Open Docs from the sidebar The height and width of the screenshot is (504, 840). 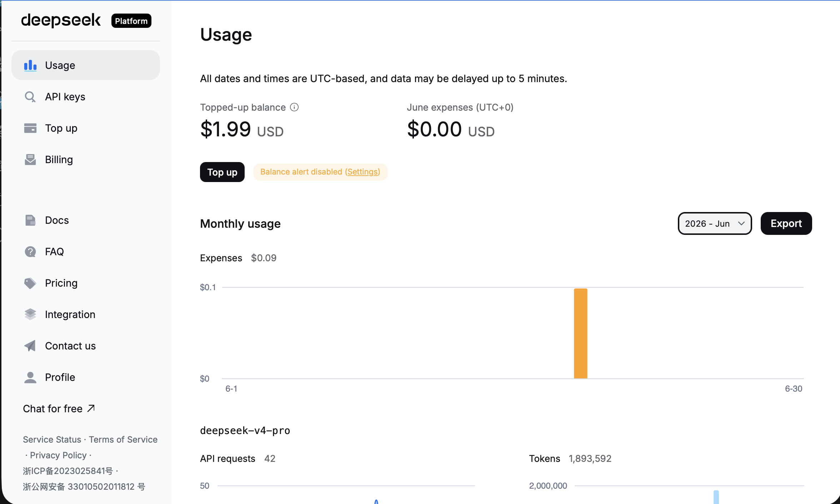tap(86, 220)
